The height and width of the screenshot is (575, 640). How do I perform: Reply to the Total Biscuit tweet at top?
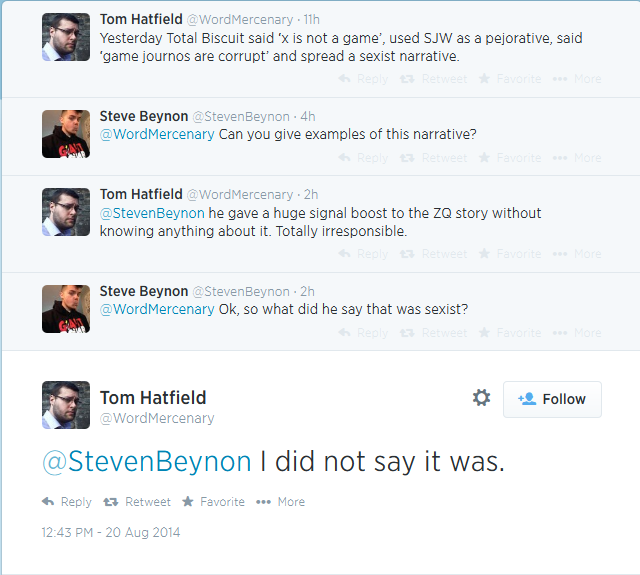tap(364, 79)
